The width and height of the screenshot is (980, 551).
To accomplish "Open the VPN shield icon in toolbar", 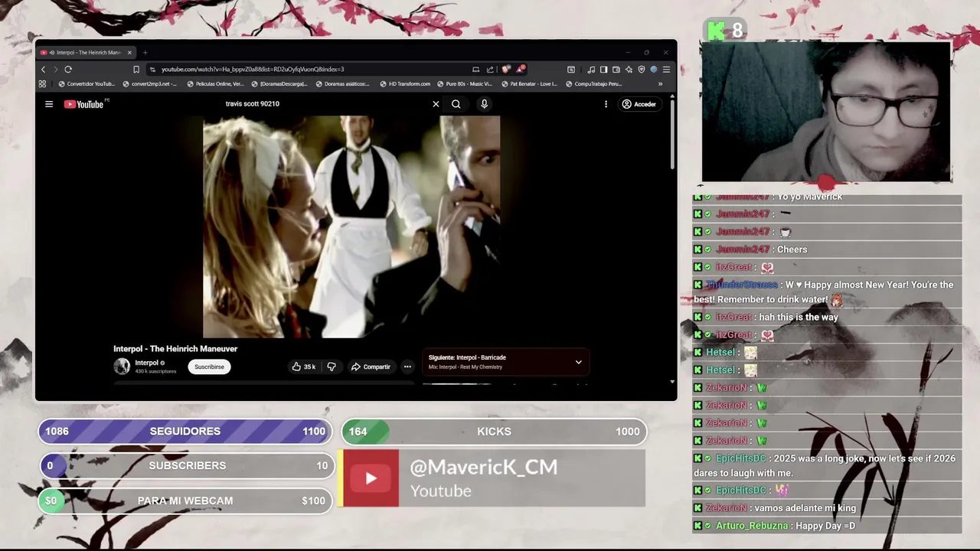I will [641, 70].
